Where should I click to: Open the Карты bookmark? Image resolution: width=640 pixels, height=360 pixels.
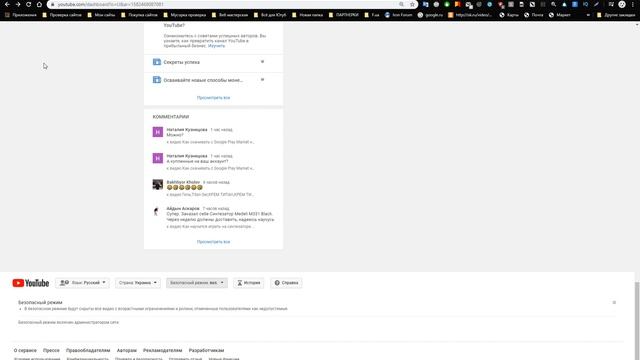point(509,15)
